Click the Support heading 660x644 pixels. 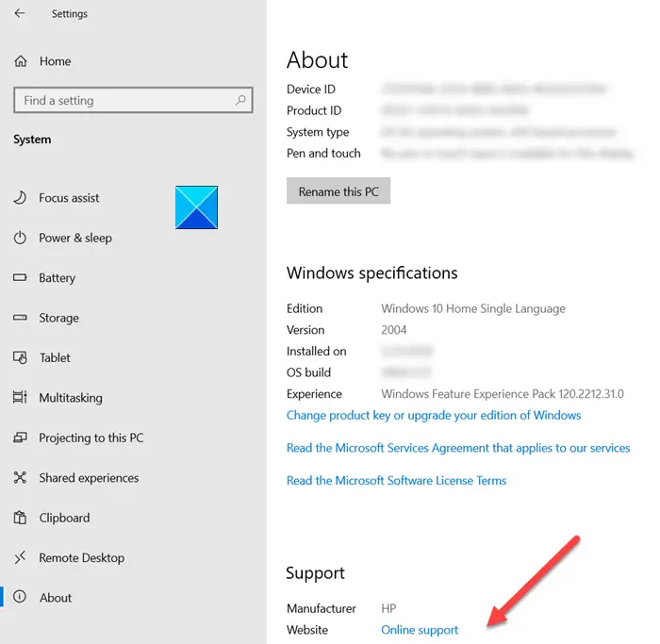(315, 573)
